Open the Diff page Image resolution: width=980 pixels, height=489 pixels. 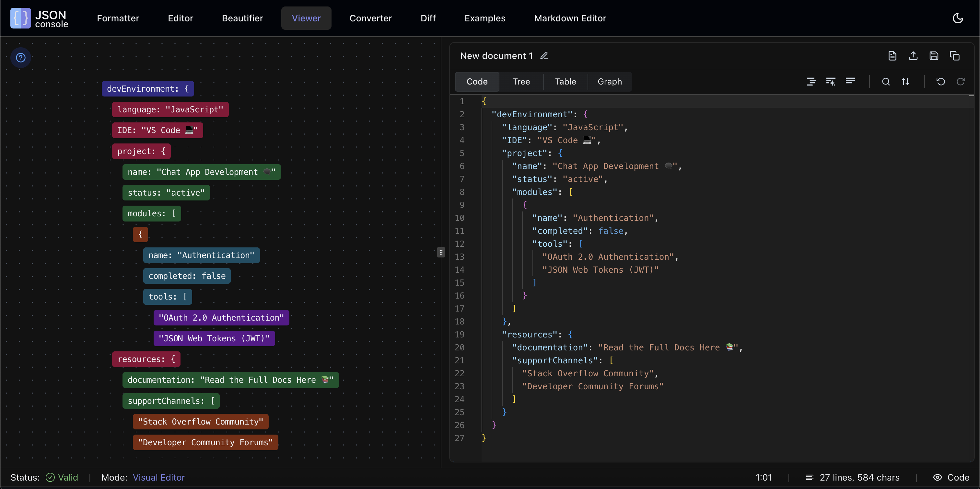428,18
